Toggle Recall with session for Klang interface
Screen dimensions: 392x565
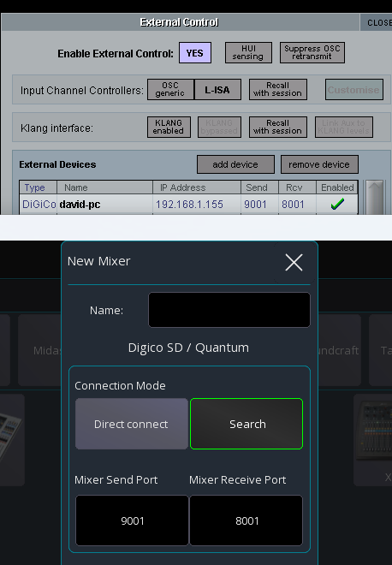click(278, 127)
